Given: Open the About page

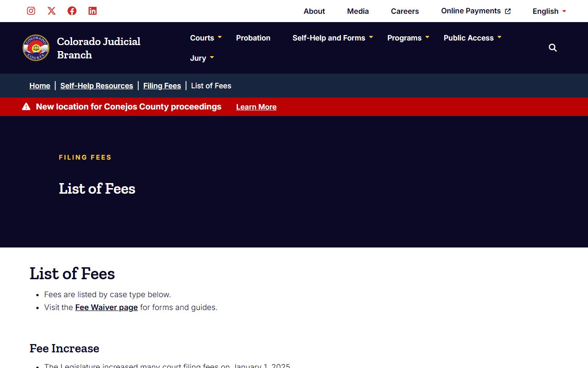Looking at the screenshot, I should click(x=314, y=11).
